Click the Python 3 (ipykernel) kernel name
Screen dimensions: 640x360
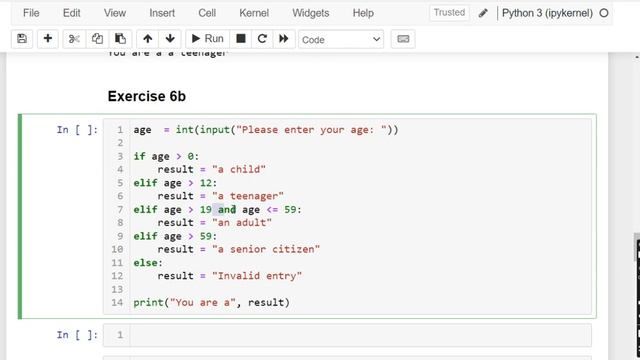(547, 13)
